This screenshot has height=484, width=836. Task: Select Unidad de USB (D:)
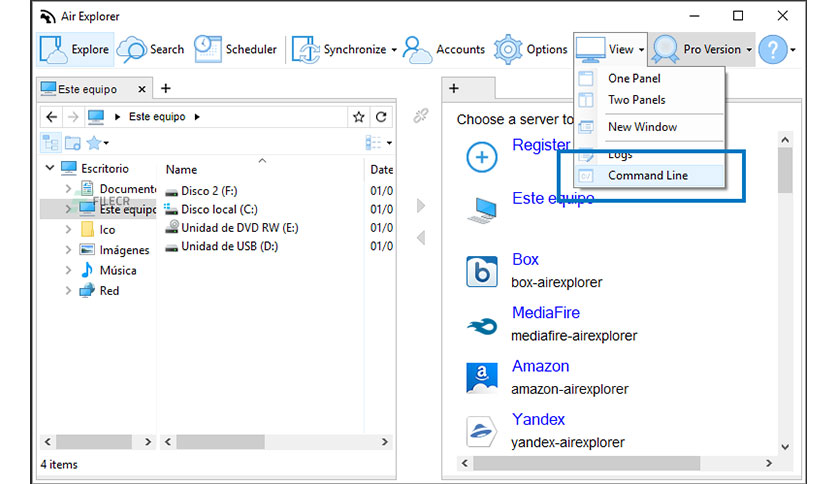(x=229, y=246)
